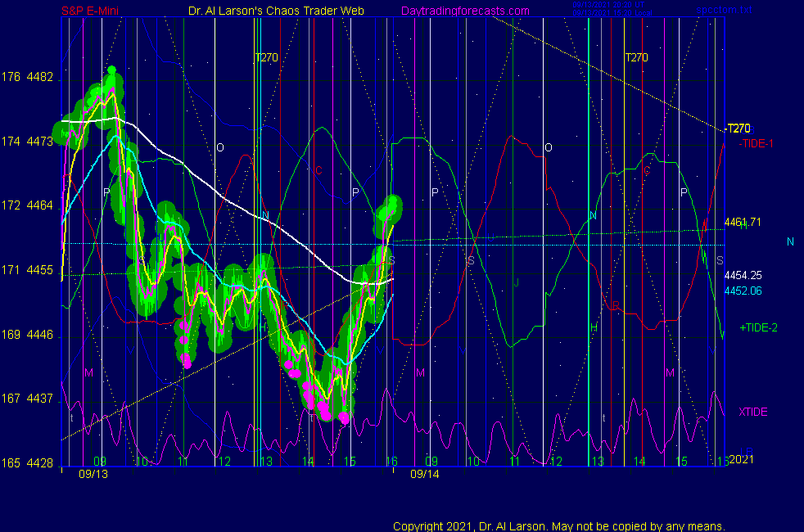Select the cyan 4452.06 price readout
Viewport: 804px width, 532px height.
(743, 291)
